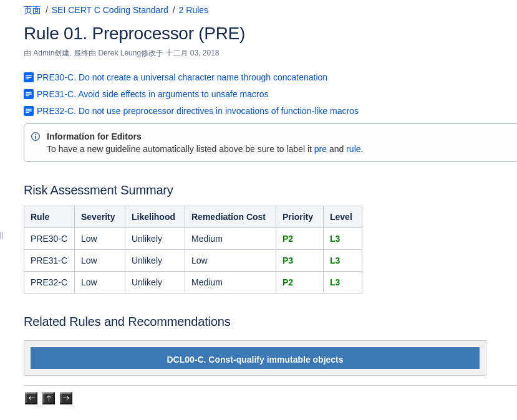Click the DCL00-C Const-qualify immutable objects button
517x420 pixels.
(x=254, y=358)
